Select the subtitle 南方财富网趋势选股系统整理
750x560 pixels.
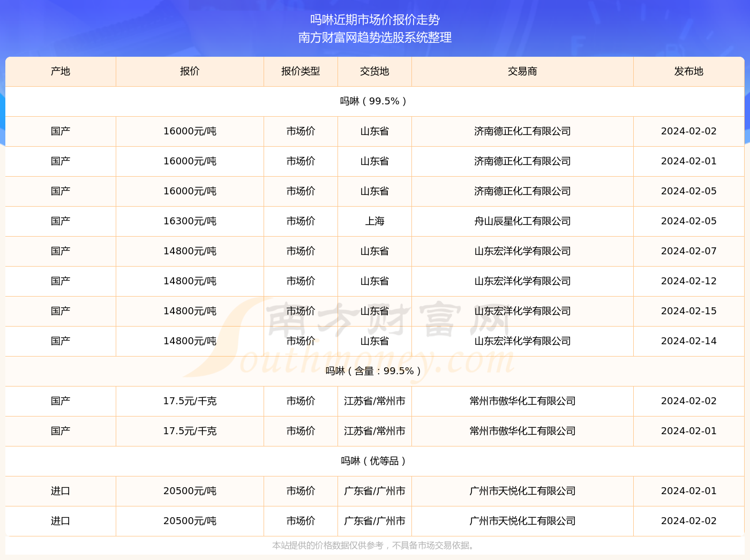click(x=375, y=37)
